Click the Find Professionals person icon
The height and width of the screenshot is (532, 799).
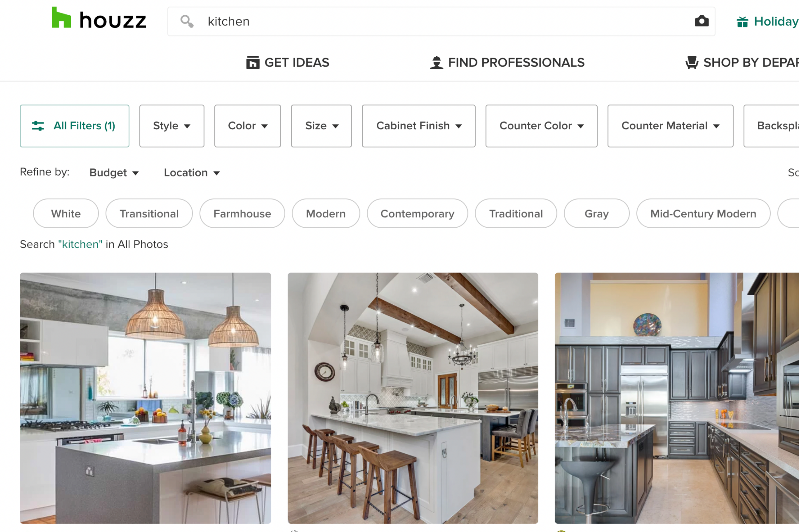coord(436,62)
